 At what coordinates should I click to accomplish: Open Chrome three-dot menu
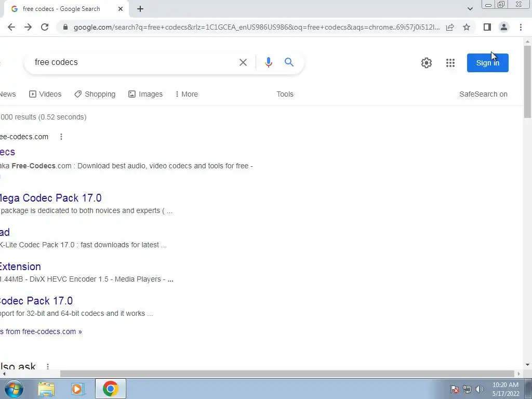click(x=521, y=27)
